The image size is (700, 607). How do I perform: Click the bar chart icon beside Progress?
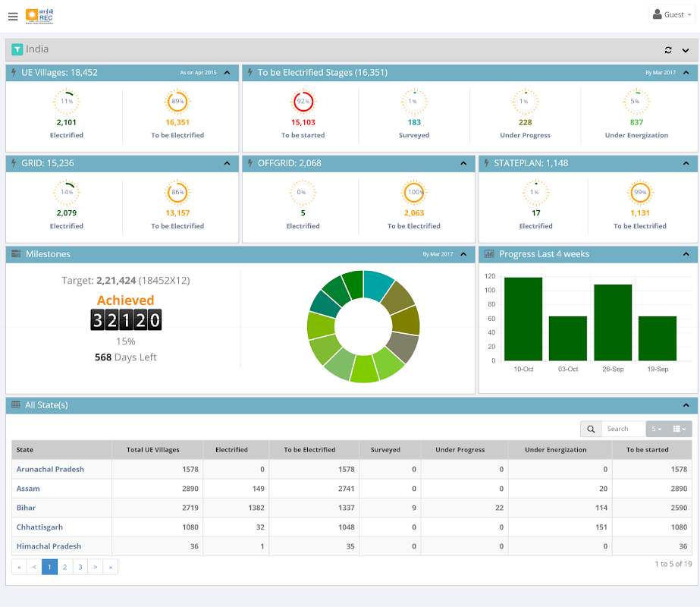tap(489, 254)
